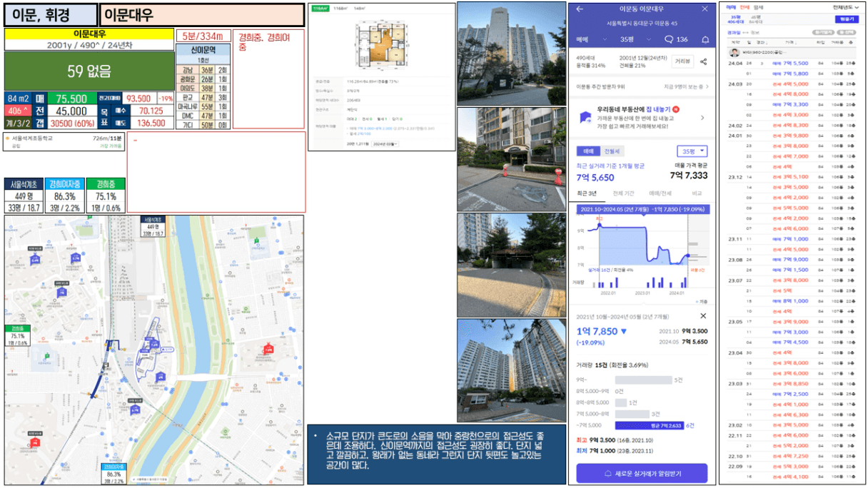Tap the back arrow in 이문동 이문대우 header

click(x=579, y=9)
